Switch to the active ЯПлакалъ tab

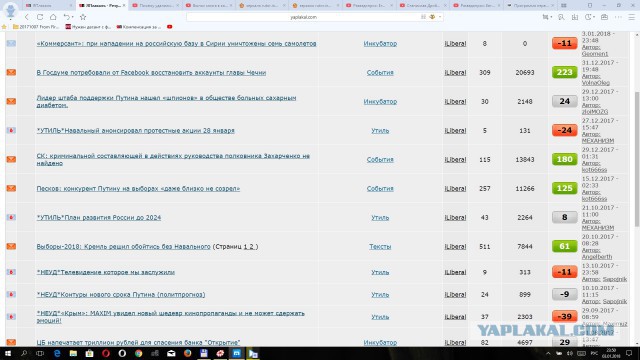pos(102,6)
